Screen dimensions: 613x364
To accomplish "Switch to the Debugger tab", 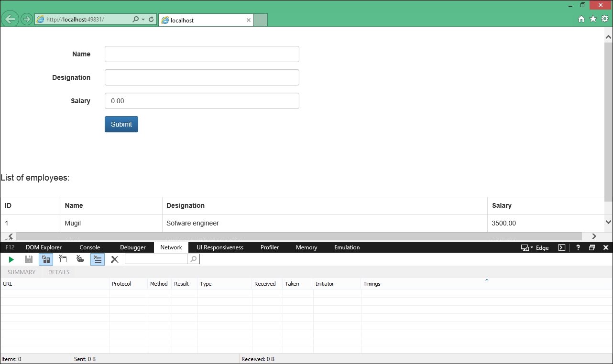I will (133, 247).
